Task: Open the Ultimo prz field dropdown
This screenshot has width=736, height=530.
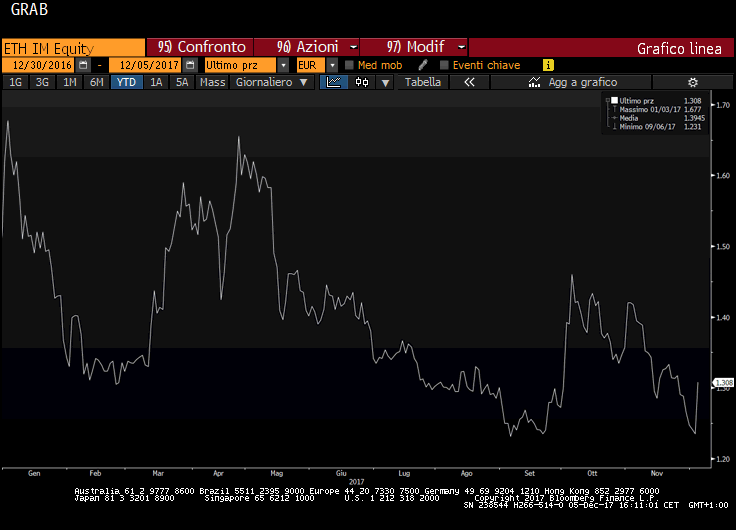Action: click(x=285, y=65)
